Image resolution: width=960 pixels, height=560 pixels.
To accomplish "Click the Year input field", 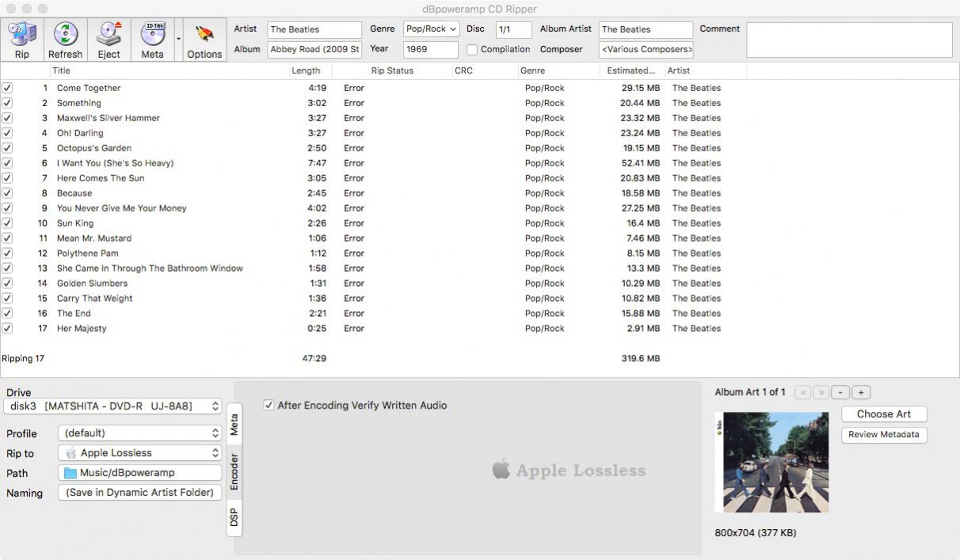I will click(x=430, y=49).
